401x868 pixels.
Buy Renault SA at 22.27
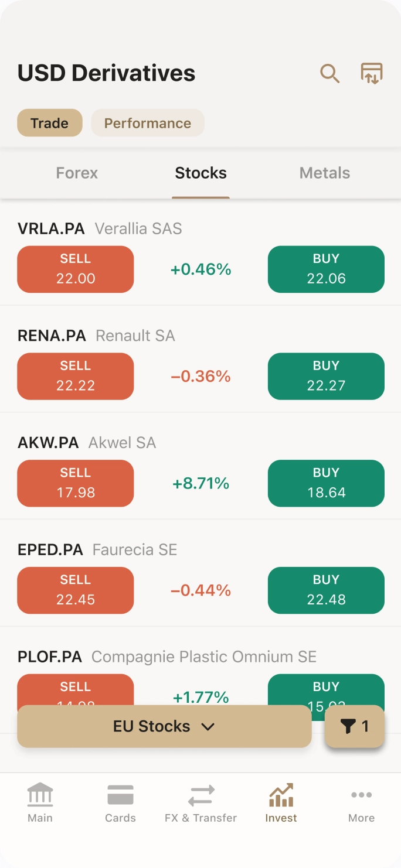tap(326, 376)
